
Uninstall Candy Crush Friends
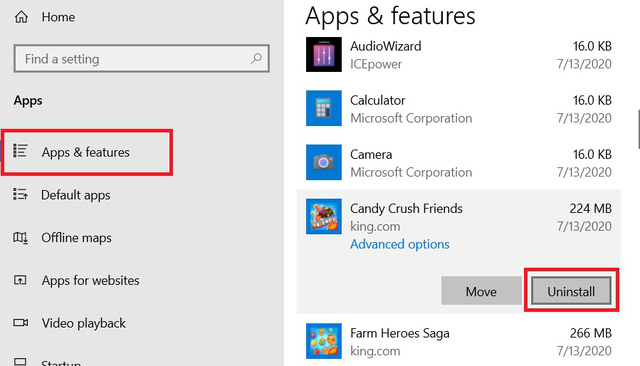pyautogui.click(x=571, y=291)
